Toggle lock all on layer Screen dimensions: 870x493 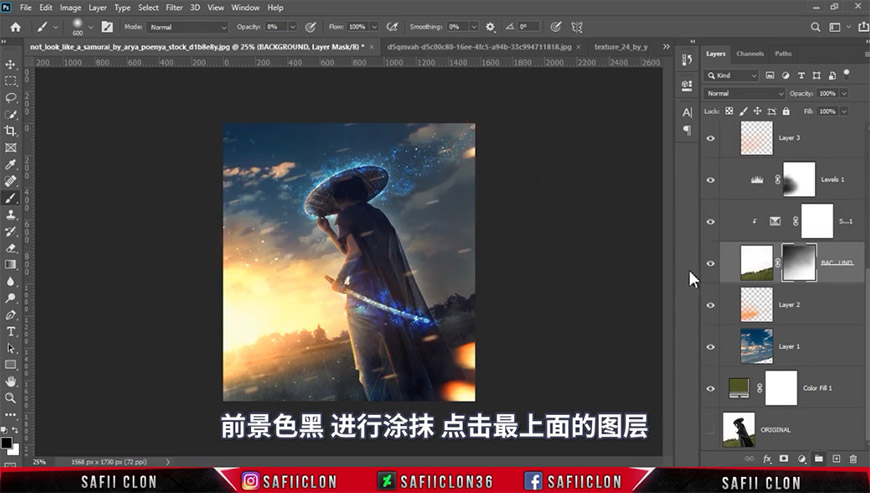[x=786, y=111]
